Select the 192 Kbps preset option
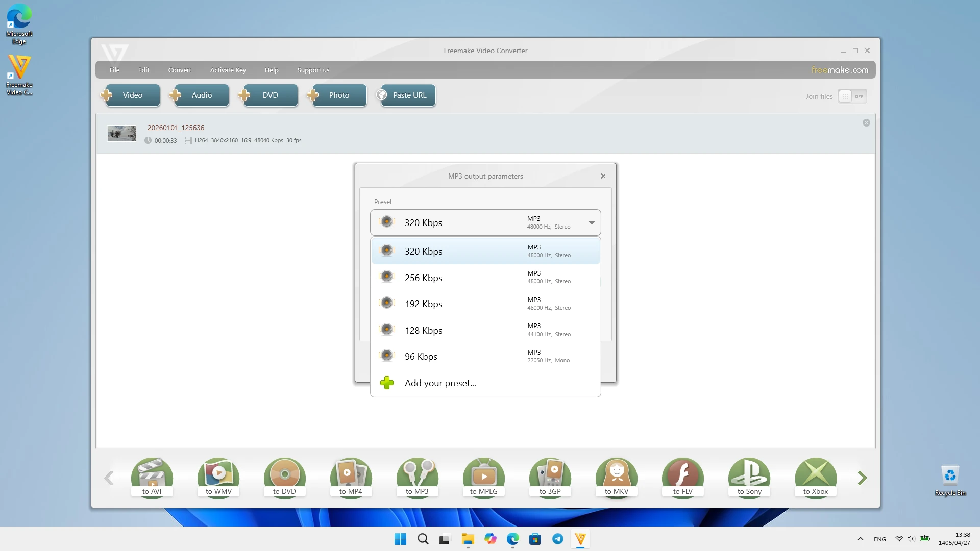Image resolution: width=980 pixels, height=551 pixels. [x=485, y=304]
